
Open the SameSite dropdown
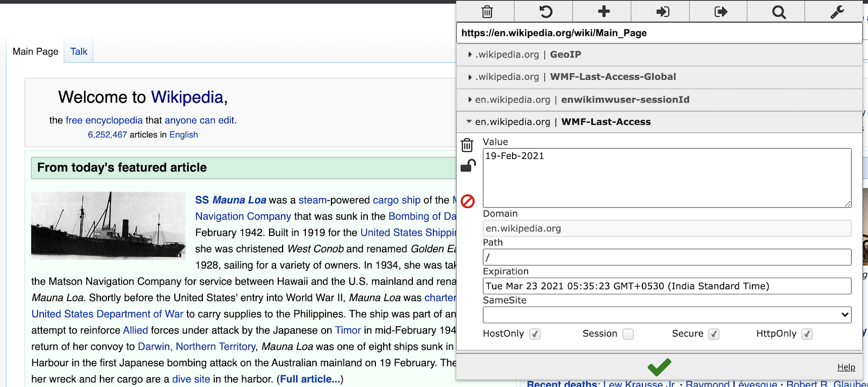(667, 315)
